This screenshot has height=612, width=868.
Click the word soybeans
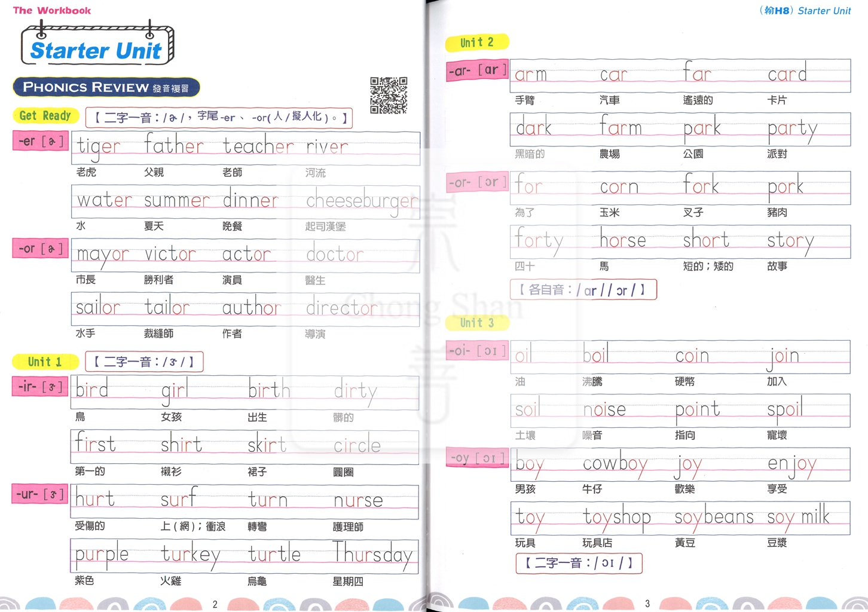714,518
